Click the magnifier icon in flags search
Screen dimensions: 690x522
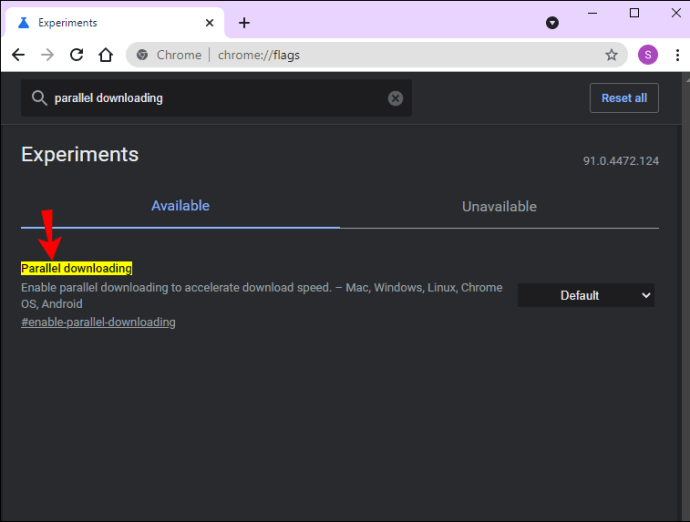pos(39,98)
